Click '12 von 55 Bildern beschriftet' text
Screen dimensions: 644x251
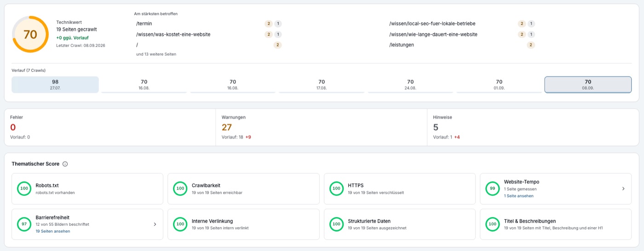63,224
